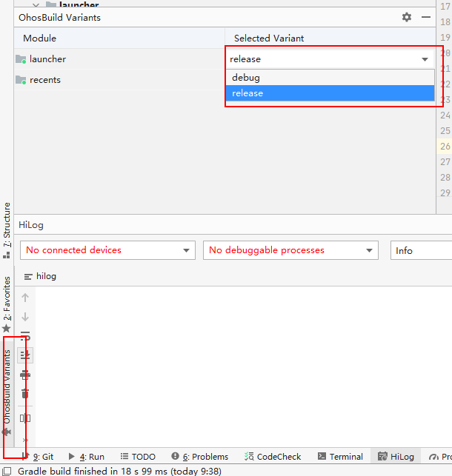Click down arrow in HiLog toolbar
Image resolution: width=452 pixels, height=476 pixels.
click(x=25, y=317)
